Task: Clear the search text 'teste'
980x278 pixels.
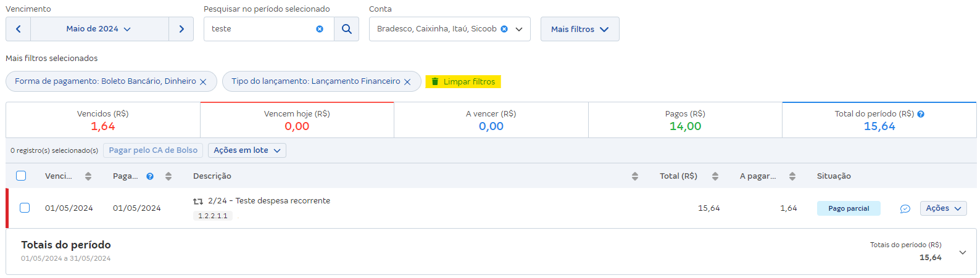Action: tap(320, 29)
